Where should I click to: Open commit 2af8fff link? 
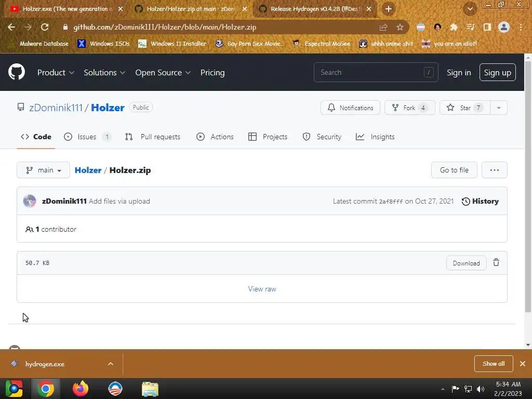coord(391,202)
